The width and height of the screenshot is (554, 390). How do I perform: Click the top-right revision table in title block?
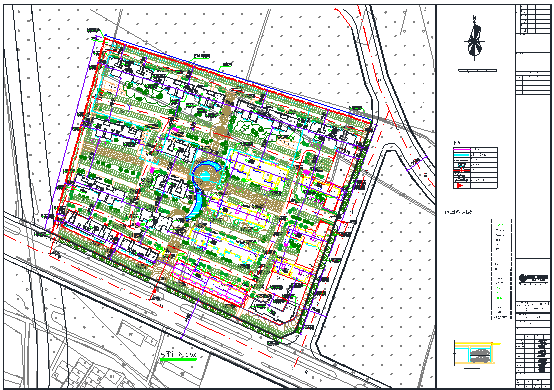tap(533, 19)
